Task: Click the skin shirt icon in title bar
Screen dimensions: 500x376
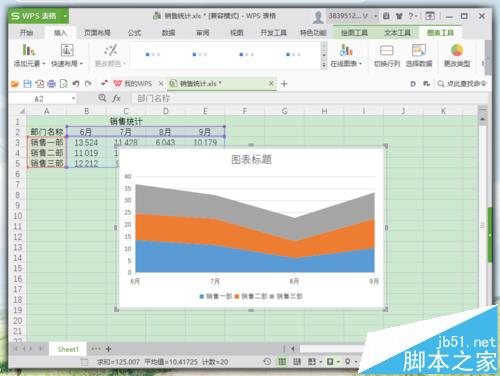Action: tap(399, 16)
